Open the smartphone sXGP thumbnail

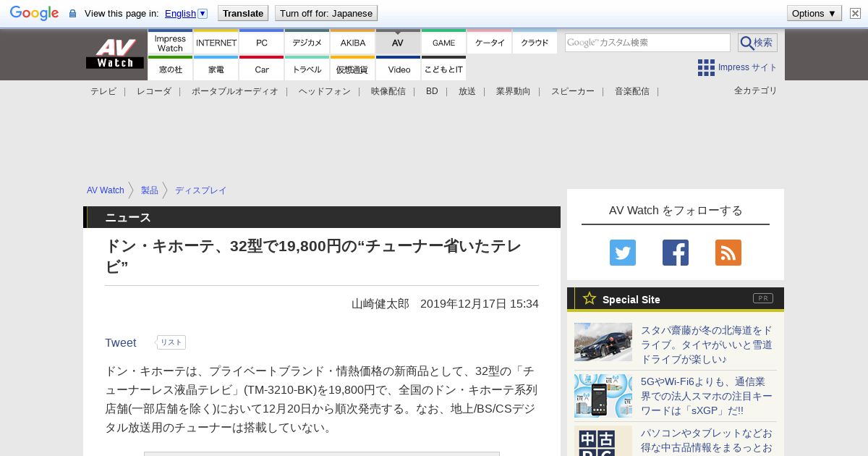[x=603, y=396]
